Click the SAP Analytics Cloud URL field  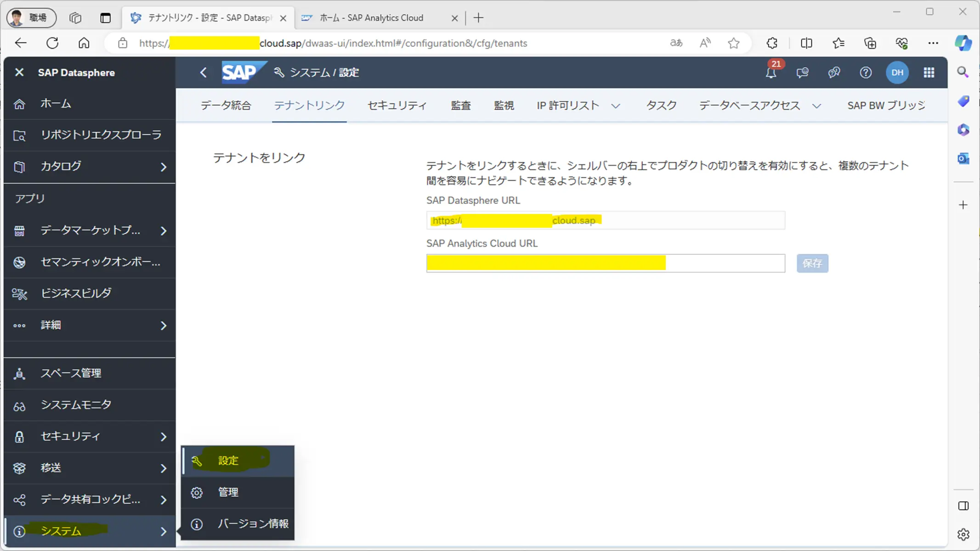[x=606, y=263]
